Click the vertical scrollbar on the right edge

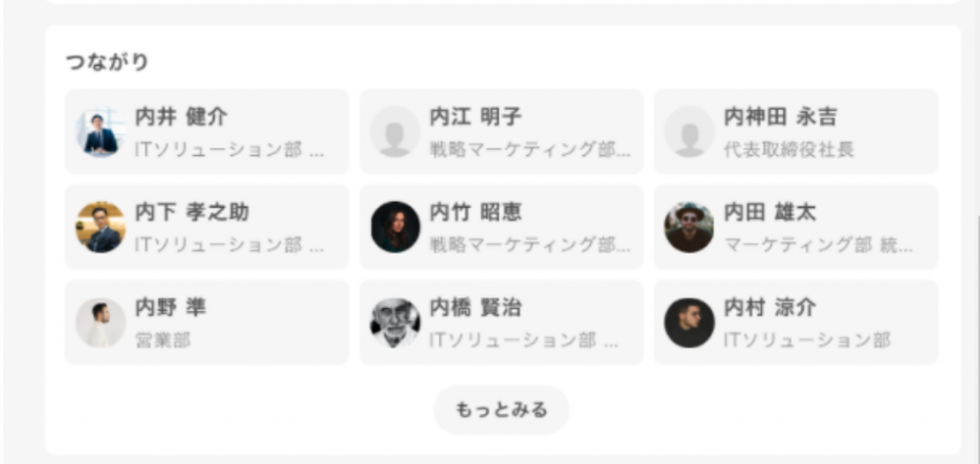tap(976, 335)
